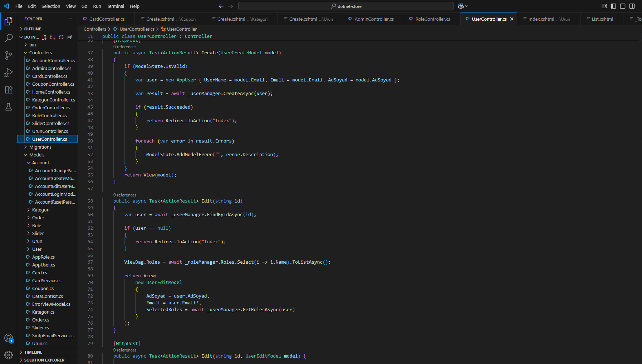
Task: Switch to the List.cshtml tab
Action: pos(602,19)
